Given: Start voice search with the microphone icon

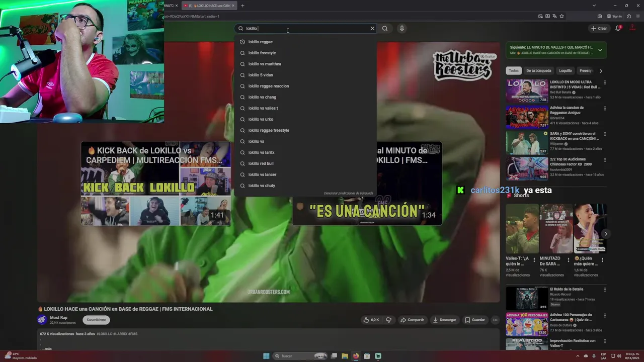Looking at the screenshot, I should coord(401,28).
